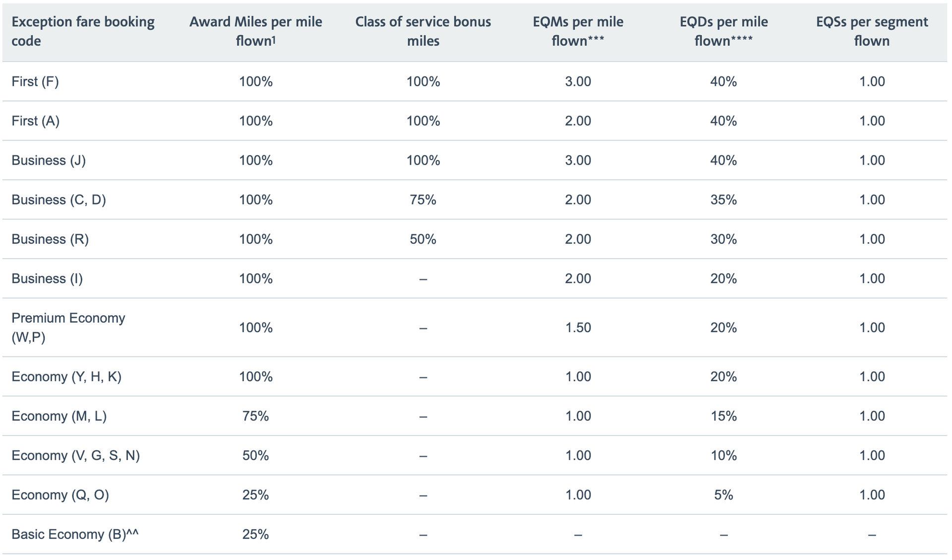
Task: Select the 1.50 EQM value for Premium Economy
Action: pyautogui.click(x=578, y=328)
